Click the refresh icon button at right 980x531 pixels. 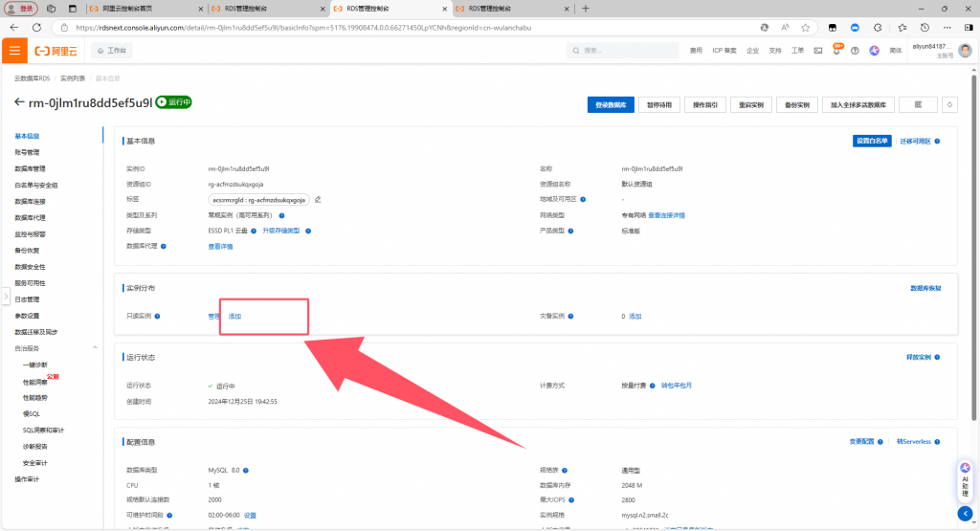tap(950, 104)
